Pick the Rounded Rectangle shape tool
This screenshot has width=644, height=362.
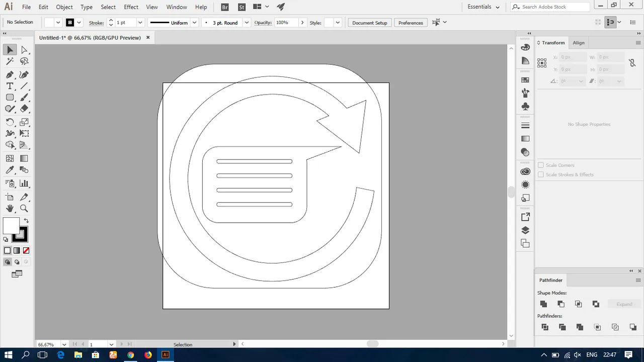pos(10,98)
